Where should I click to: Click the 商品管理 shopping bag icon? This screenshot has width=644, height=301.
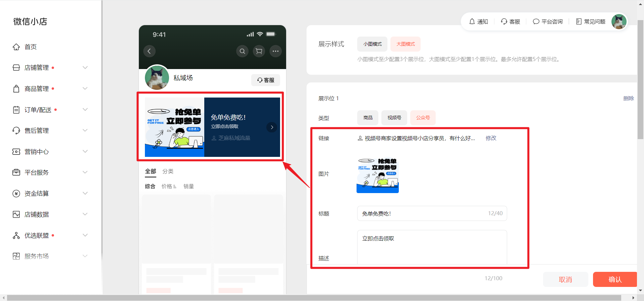pos(16,89)
